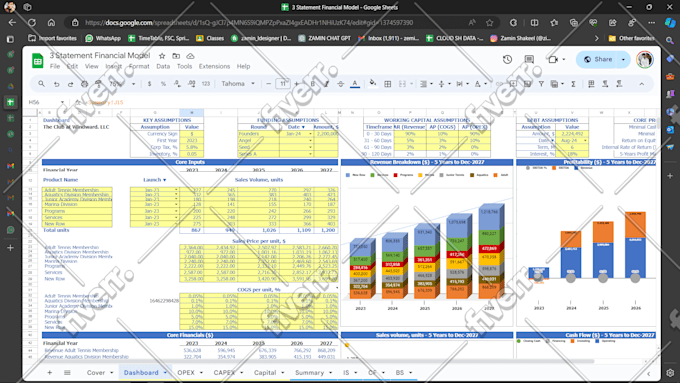The height and width of the screenshot is (383, 680).
Task: Click the print icon in toolbar
Action: tap(85, 84)
